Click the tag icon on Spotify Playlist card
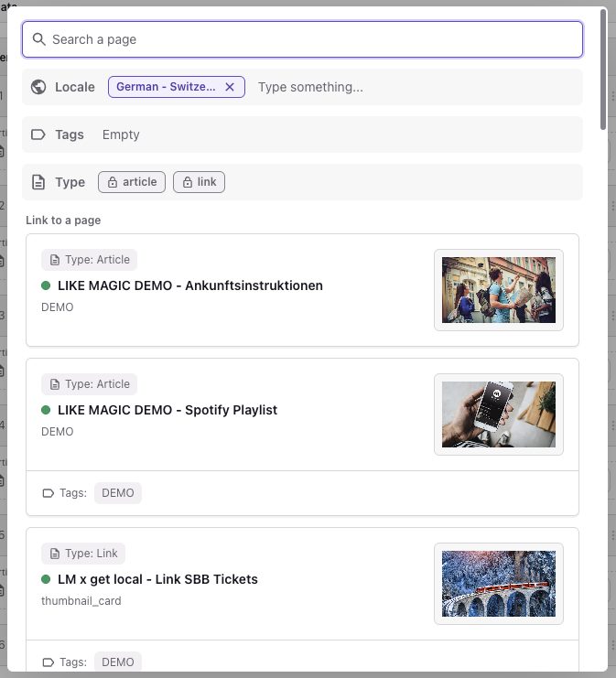Image resolution: width=616 pixels, height=678 pixels. point(48,493)
